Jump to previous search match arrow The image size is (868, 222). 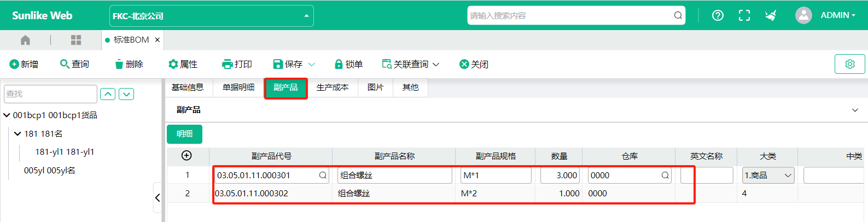click(x=108, y=94)
